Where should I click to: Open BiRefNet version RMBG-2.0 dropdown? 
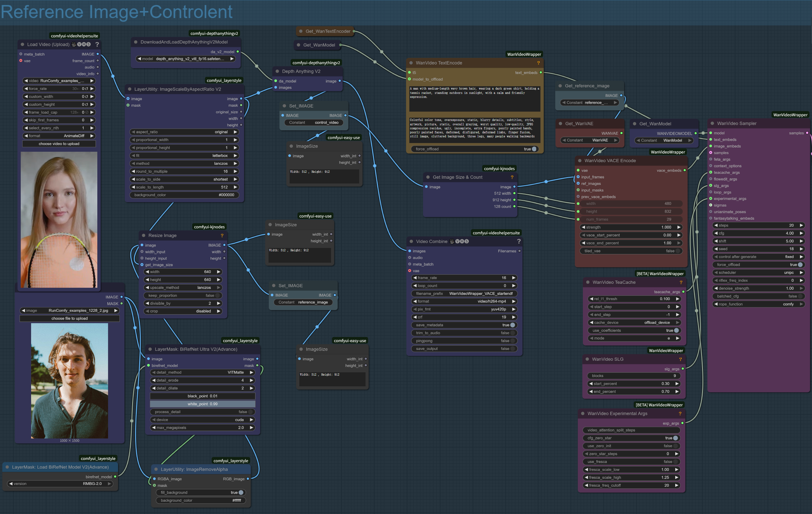(60, 484)
